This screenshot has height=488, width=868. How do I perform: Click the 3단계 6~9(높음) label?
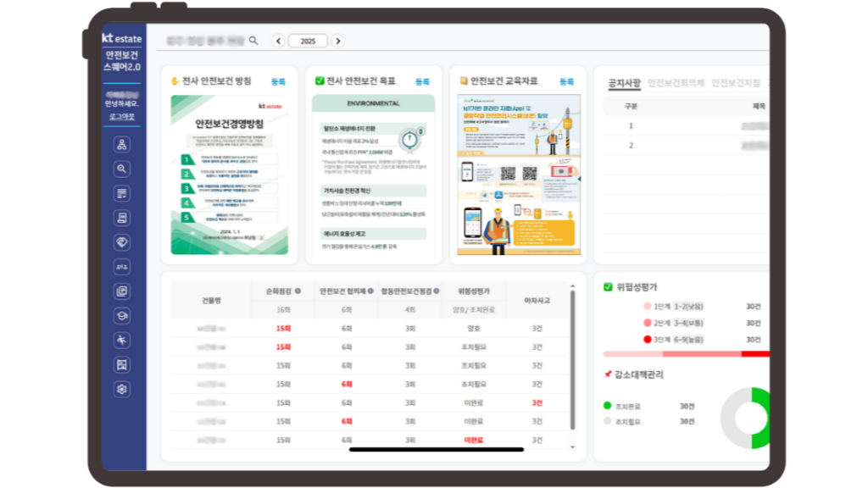678,340
